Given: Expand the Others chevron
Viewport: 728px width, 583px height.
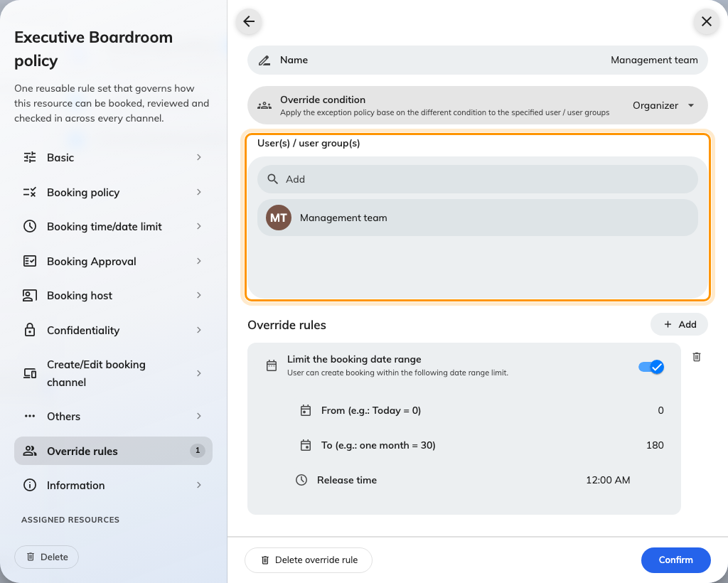Looking at the screenshot, I should tap(199, 416).
